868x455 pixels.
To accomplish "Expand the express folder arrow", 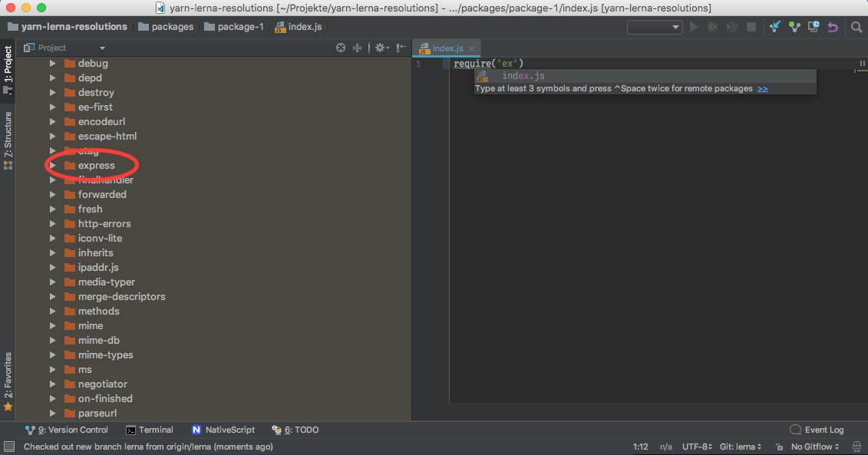I will click(53, 165).
